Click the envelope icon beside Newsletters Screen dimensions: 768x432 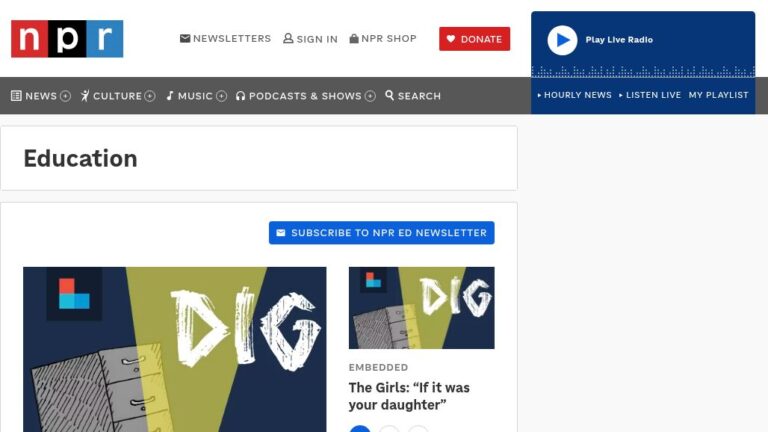tap(185, 38)
